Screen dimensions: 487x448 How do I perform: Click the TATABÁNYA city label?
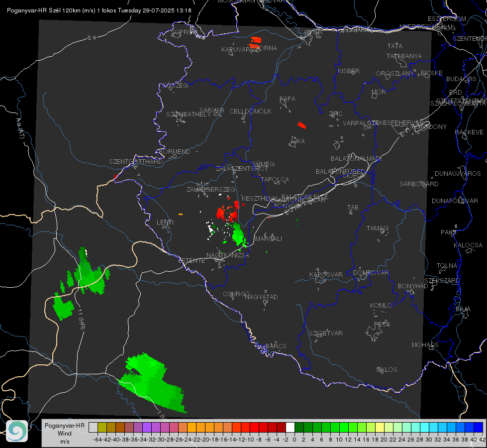point(404,56)
